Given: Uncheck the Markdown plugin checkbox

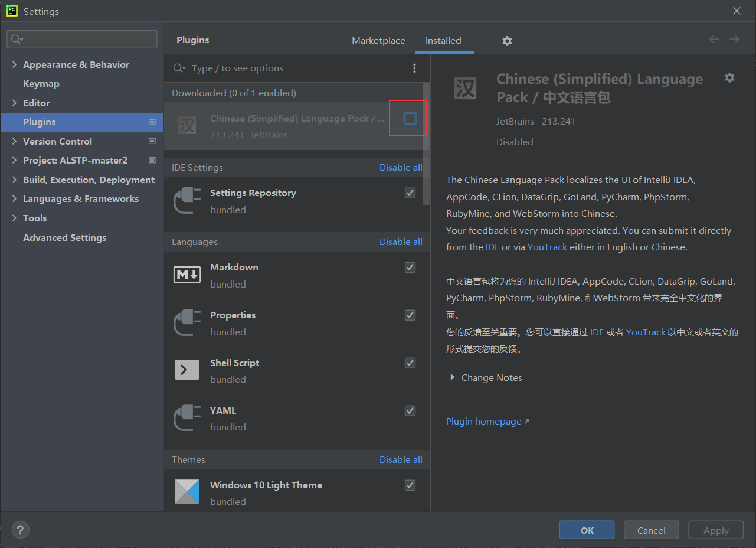Looking at the screenshot, I should click(410, 267).
